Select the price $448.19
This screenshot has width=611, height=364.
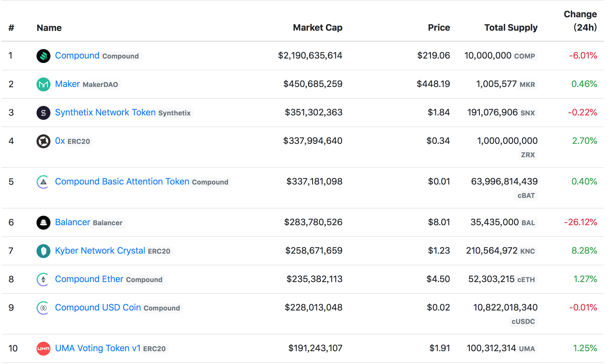tap(433, 84)
